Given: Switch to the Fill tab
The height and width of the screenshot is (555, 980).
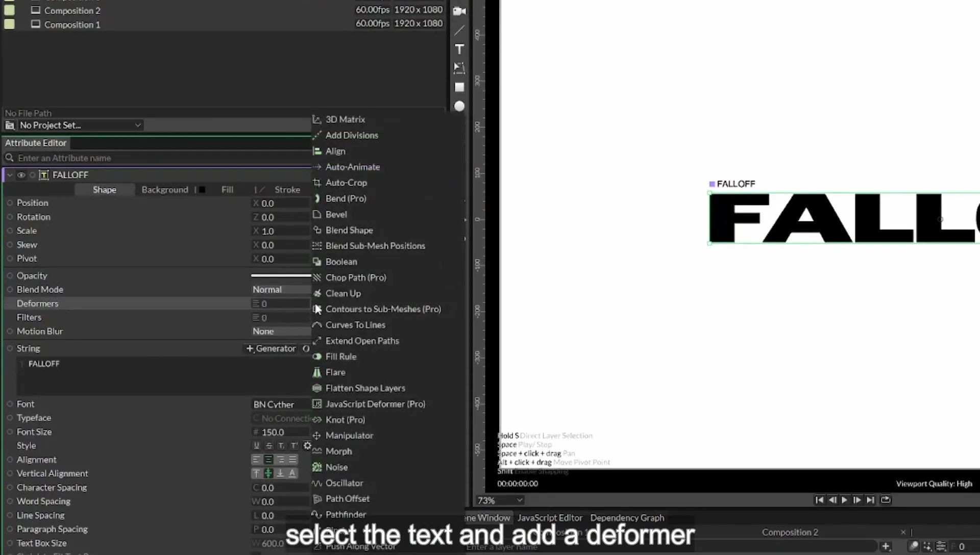Looking at the screenshot, I should click(227, 190).
